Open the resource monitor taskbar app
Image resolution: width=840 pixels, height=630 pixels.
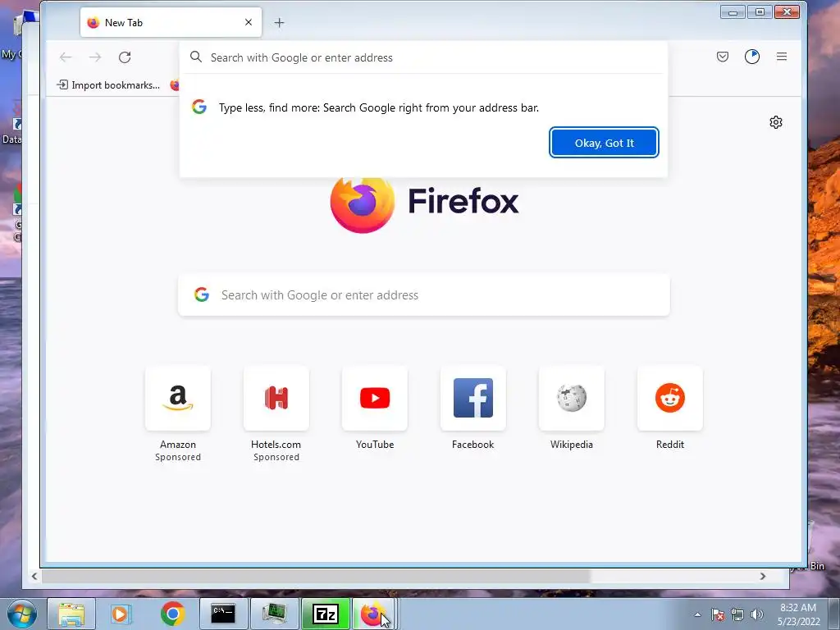click(274, 614)
